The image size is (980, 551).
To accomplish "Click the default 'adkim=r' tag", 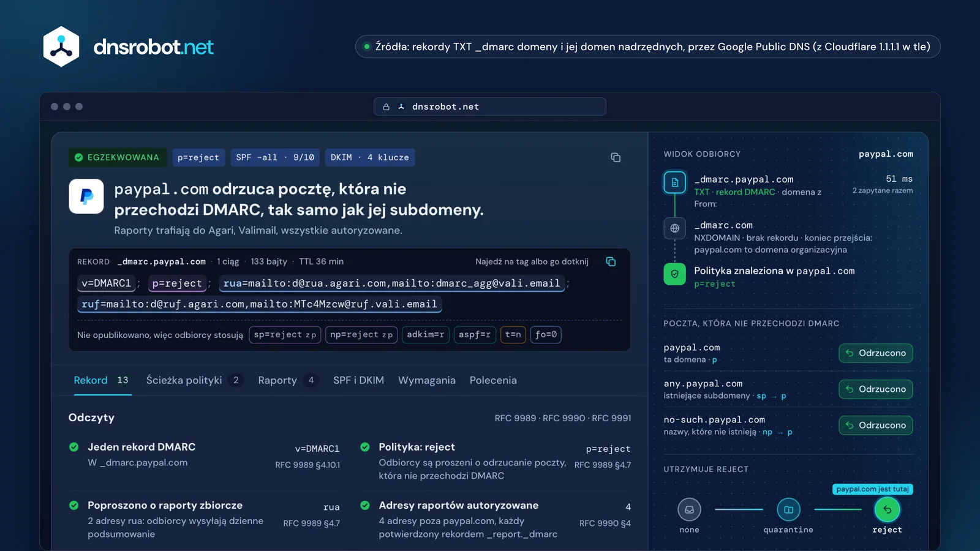I will click(x=426, y=335).
